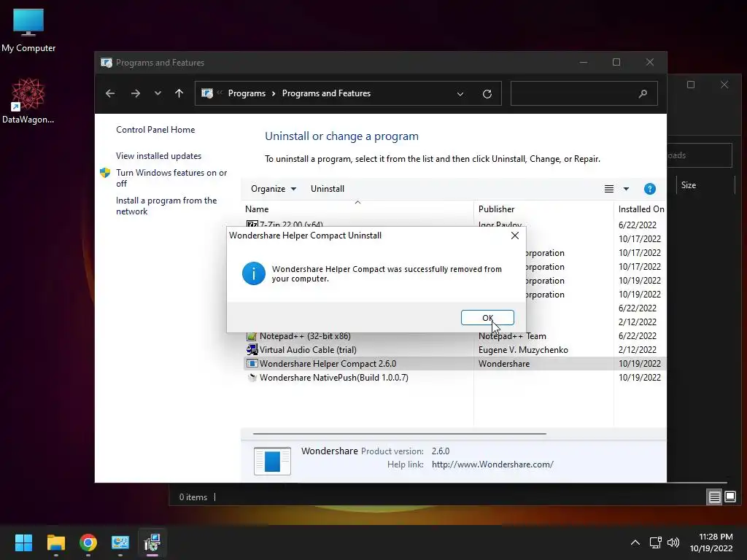Open the Organize dropdown menu
The height and width of the screenshot is (560, 747).
pyautogui.click(x=274, y=189)
